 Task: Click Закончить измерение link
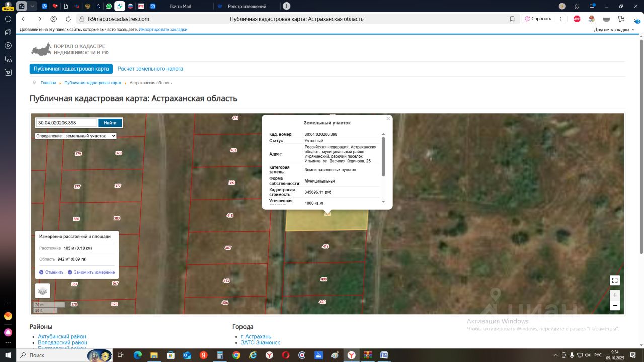(x=92, y=272)
